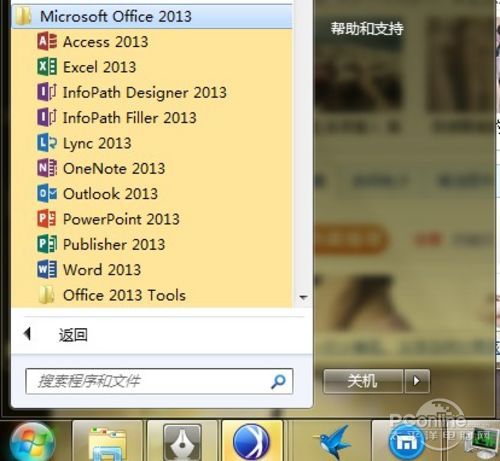
Task: Click the Lync 2013 icon
Action: click(47, 143)
